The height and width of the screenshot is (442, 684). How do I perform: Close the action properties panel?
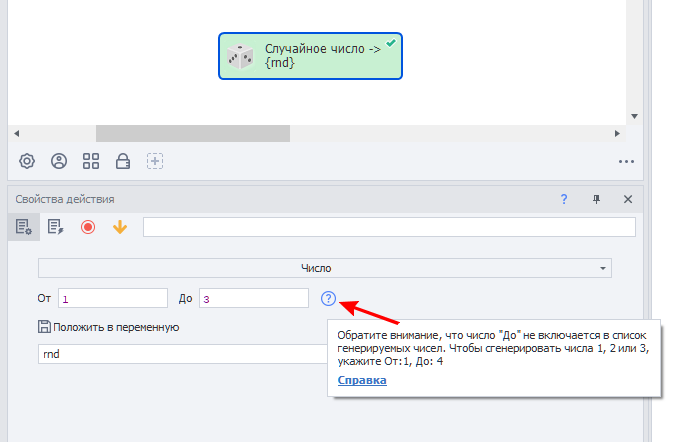(x=628, y=199)
